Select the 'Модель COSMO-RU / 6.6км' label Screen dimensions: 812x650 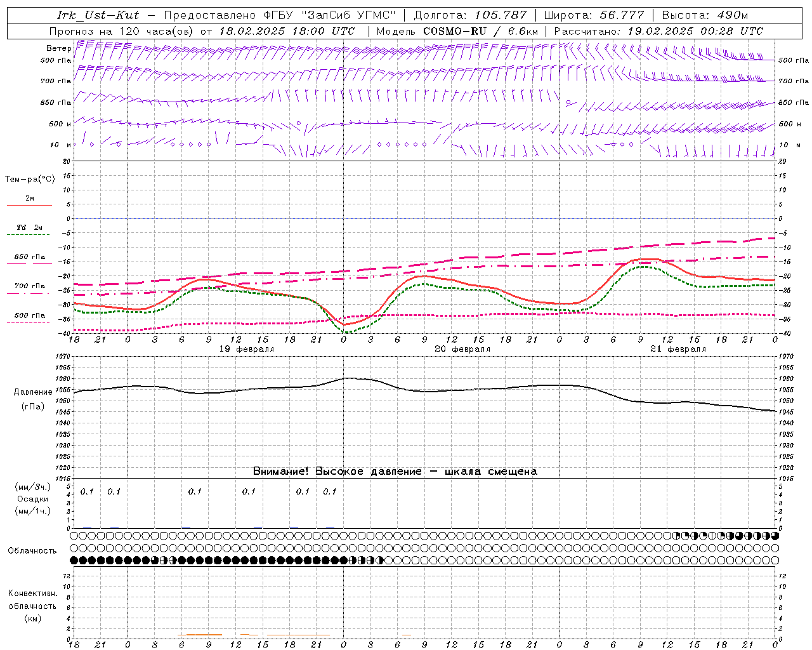457,31
